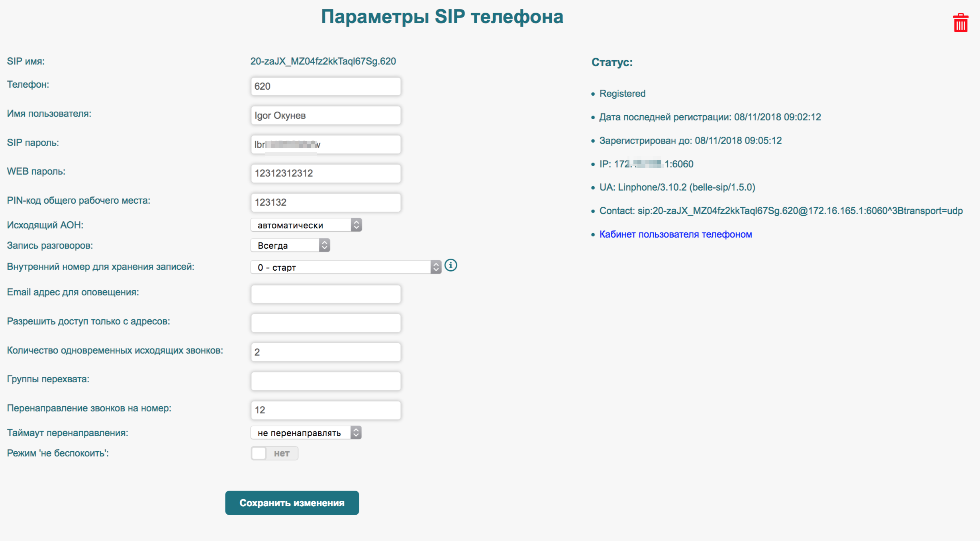
Task: Click the red trash delete icon
Action: click(x=960, y=23)
